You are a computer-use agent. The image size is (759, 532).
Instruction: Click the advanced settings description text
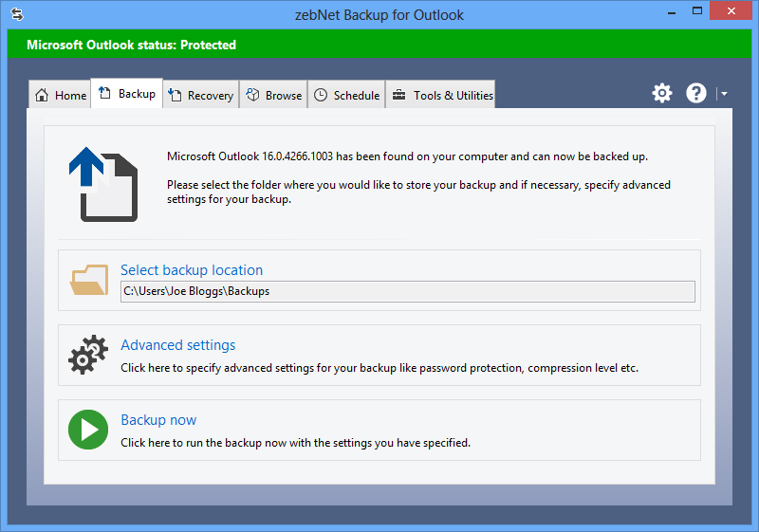pyautogui.click(x=379, y=368)
